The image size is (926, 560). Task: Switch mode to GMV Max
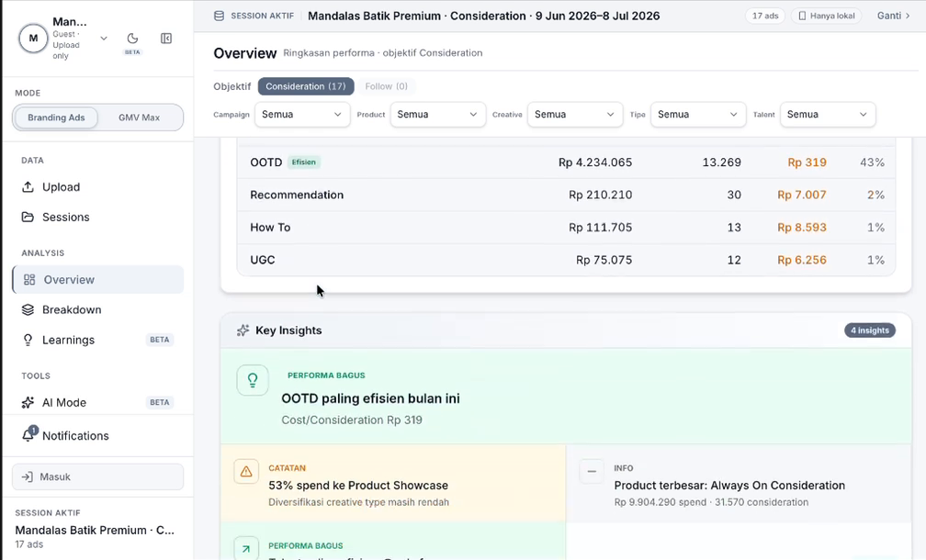tap(139, 118)
